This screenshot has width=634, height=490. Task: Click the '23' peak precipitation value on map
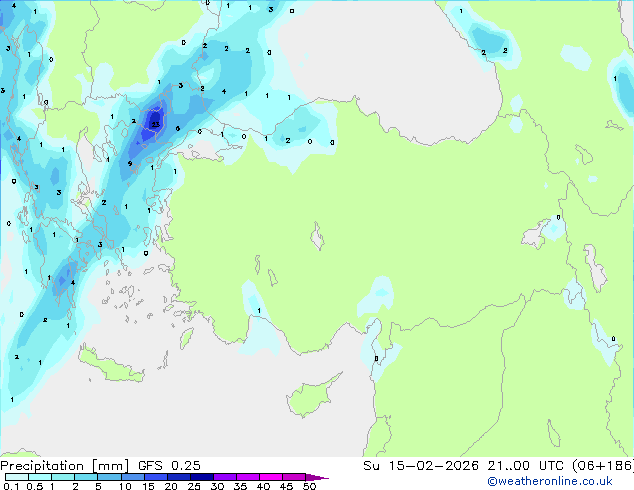pos(155,125)
